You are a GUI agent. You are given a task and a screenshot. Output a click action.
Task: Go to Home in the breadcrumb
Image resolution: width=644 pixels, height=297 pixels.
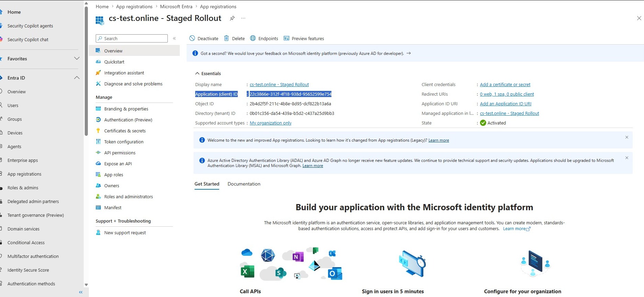click(102, 7)
